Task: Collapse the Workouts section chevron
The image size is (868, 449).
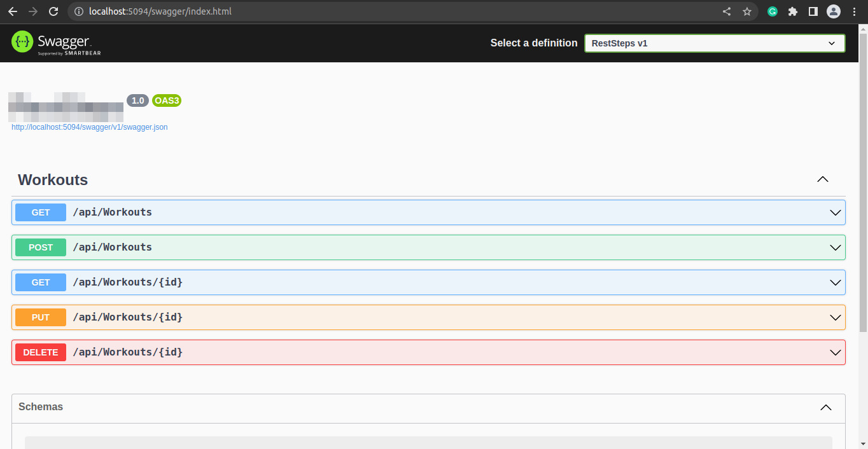Action: [x=822, y=179]
